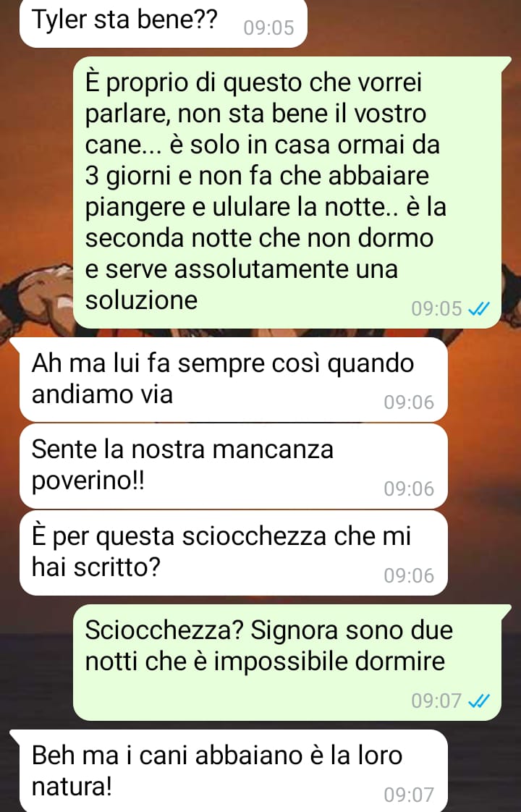Tap the double blue checkmark at 09:07
Viewport: 521px width, 812px height.
[x=478, y=701]
